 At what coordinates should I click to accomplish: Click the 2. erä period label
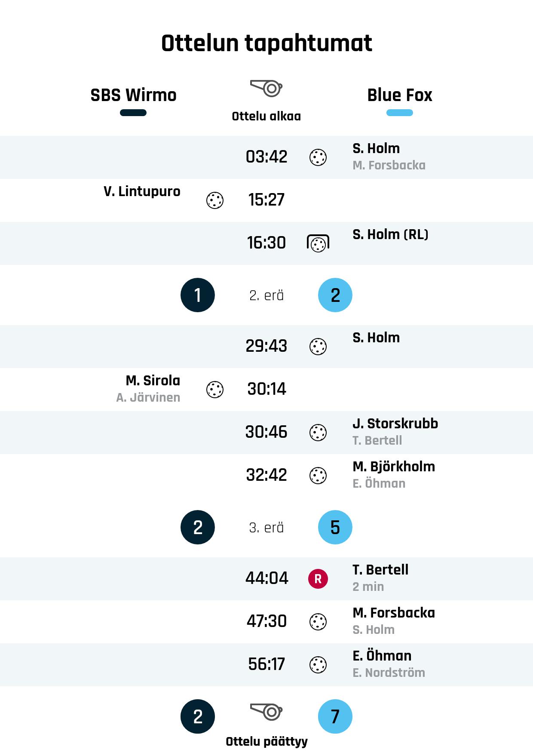pyautogui.click(x=266, y=295)
